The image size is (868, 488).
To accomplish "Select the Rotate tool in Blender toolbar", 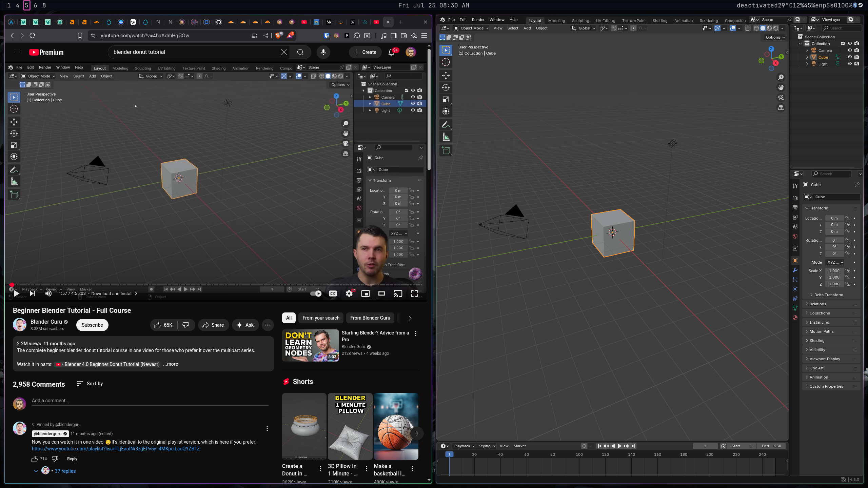I will click(446, 87).
